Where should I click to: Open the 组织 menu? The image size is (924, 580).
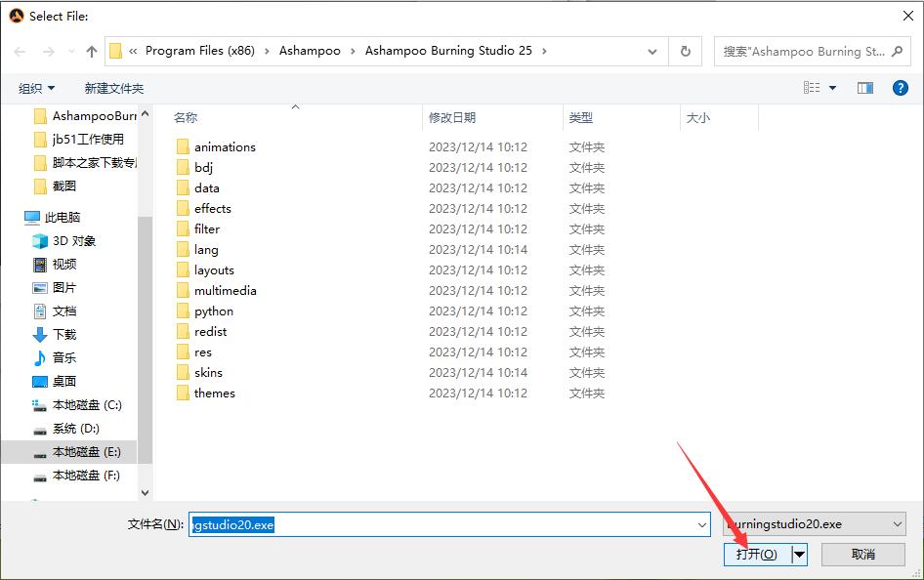pos(36,88)
